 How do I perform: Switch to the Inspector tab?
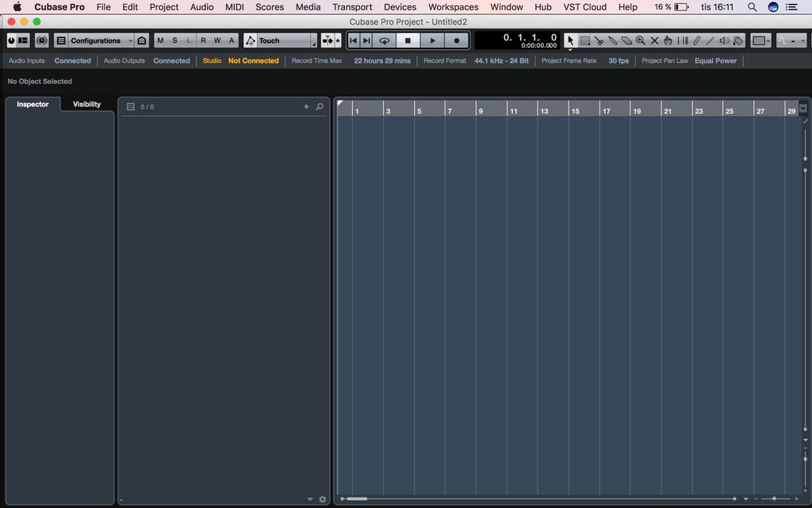[x=33, y=104]
